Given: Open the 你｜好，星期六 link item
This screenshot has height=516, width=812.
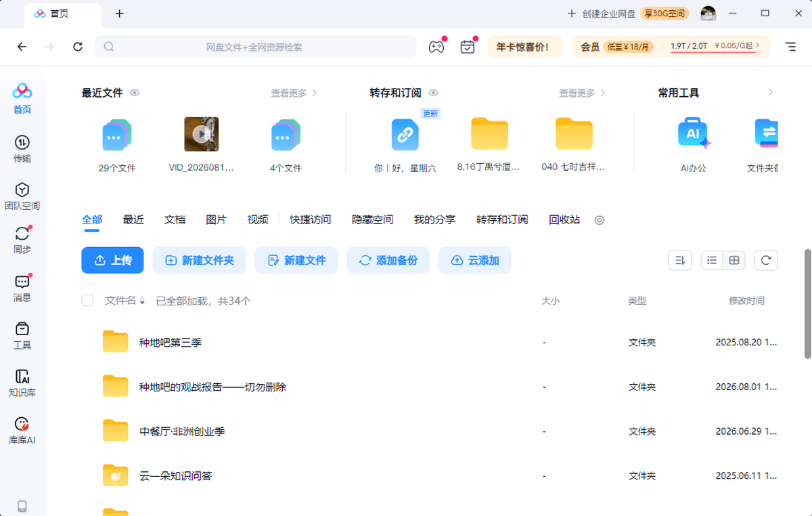Looking at the screenshot, I should [x=405, y=134].
